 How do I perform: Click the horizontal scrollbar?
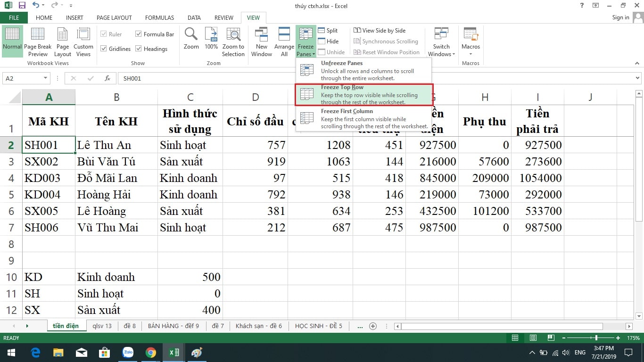(x=502, y=326)
